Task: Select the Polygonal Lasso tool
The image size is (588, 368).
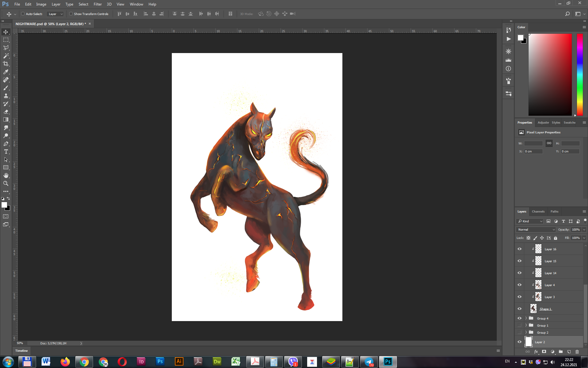Action: click(x=6, y=48)
